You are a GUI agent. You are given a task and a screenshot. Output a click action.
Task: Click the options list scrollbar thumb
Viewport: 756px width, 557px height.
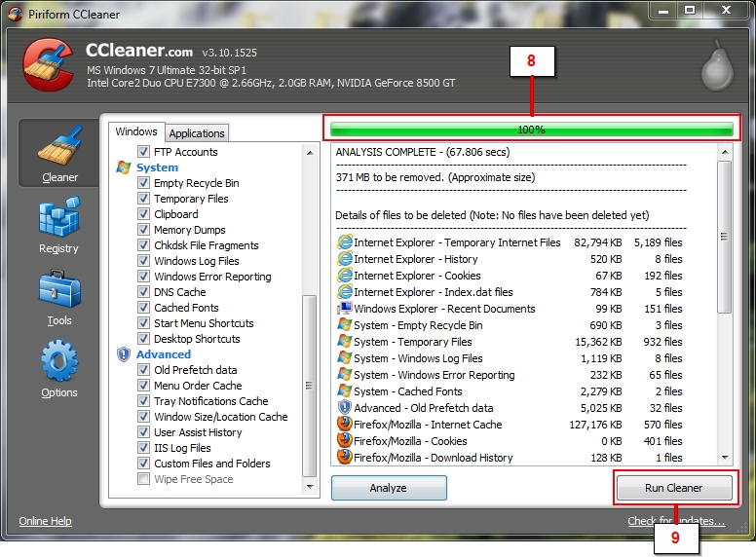(x=310, y=386)
